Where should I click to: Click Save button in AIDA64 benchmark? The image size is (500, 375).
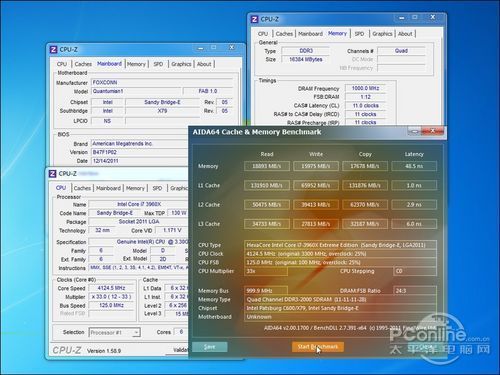[210, 347]
